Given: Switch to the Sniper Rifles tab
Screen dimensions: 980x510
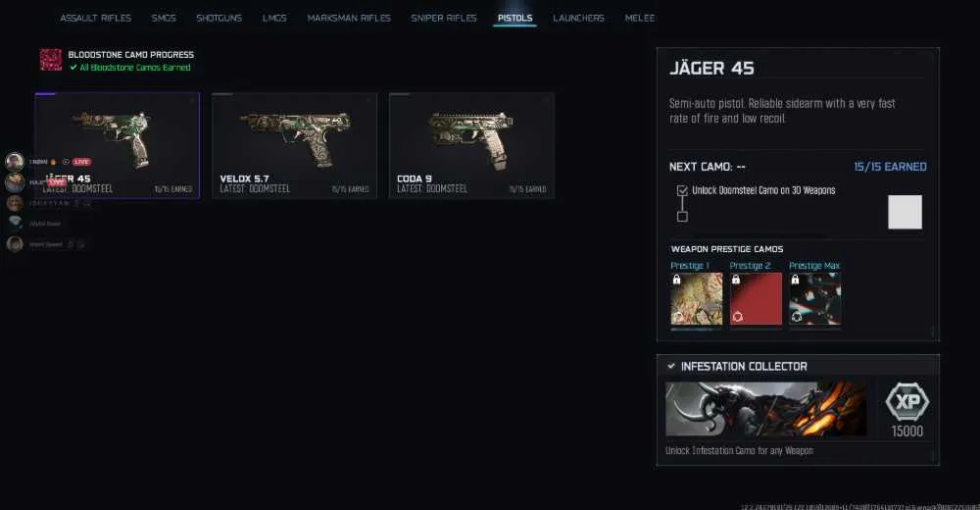Looking at the screenshot, I should (x=444, y=19).
